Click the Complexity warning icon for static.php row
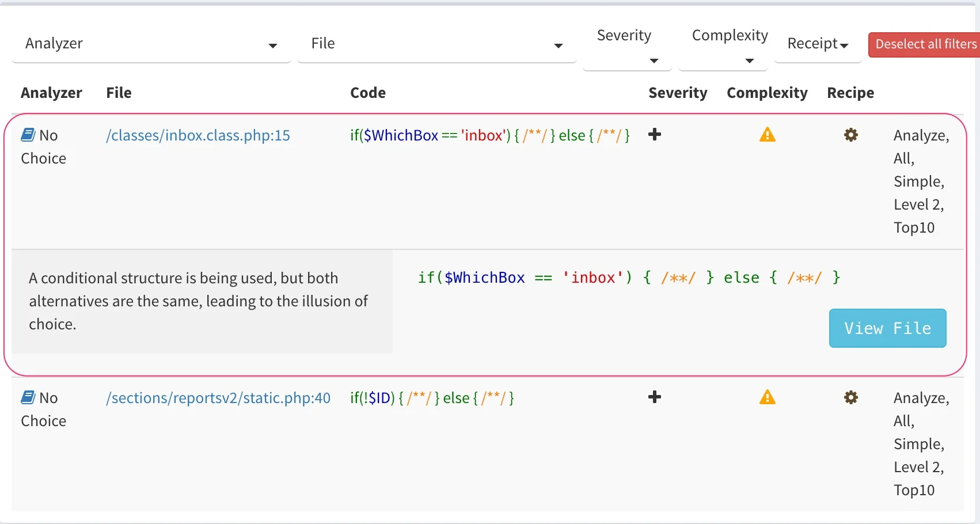980x524 pixels. click(766, 397)
